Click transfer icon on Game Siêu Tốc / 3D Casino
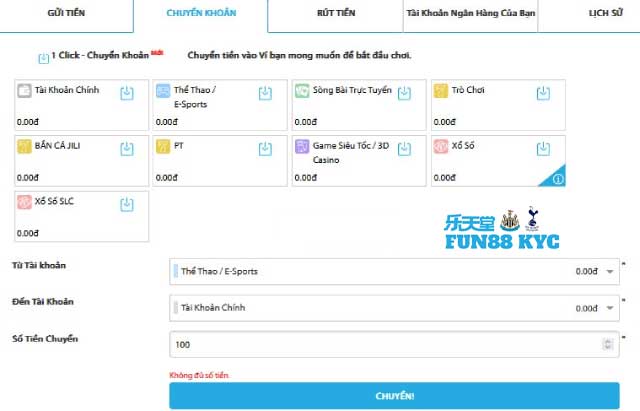 [404, 149]
